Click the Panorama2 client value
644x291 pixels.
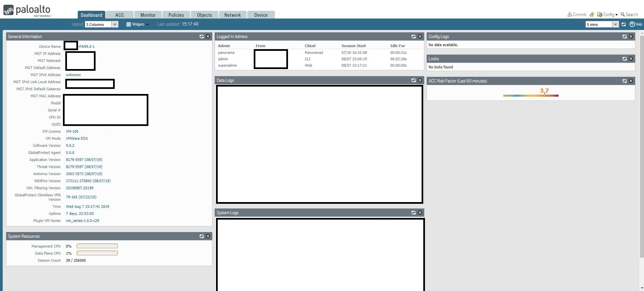point(314,53)
